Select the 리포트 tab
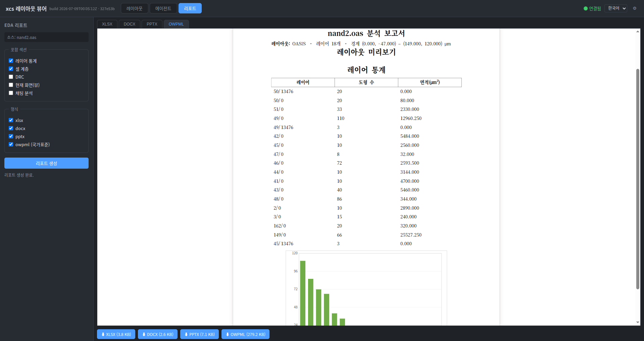Screen dimensions: 644x341 [x=190, y=8]
